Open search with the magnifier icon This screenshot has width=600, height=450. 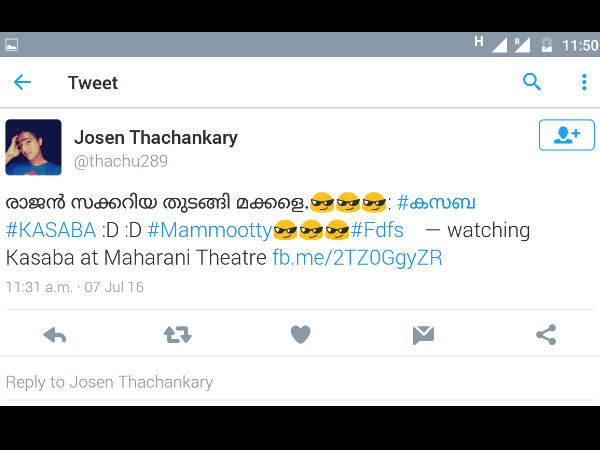pos(532,82)
